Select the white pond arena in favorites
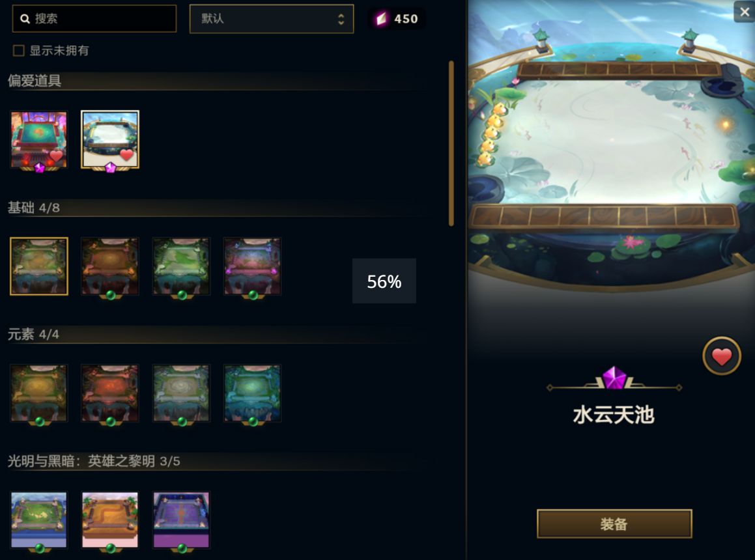The width and height of the screenshot is (755, 560). pyautogui.click(x=110, y=139)
